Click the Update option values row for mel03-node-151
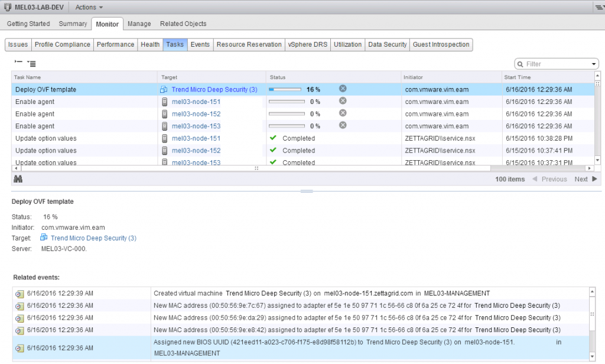The image size is (605, 364). point(303,138)
